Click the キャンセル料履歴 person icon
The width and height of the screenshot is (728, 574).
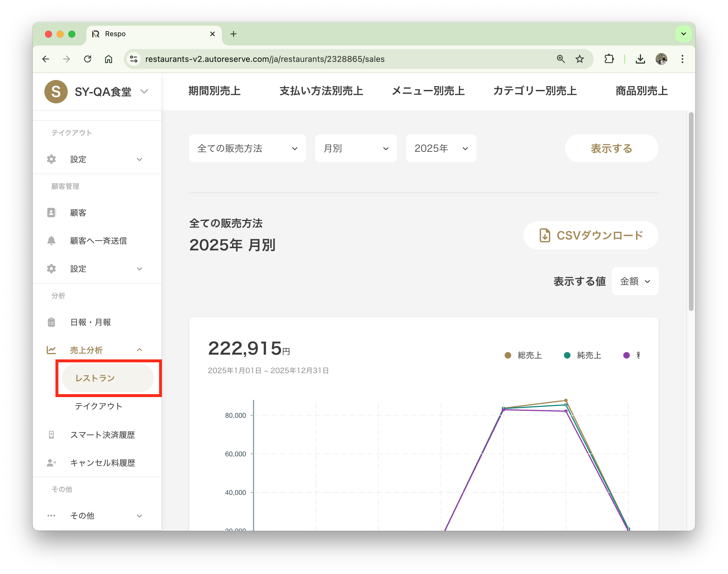tap(51, 462)
